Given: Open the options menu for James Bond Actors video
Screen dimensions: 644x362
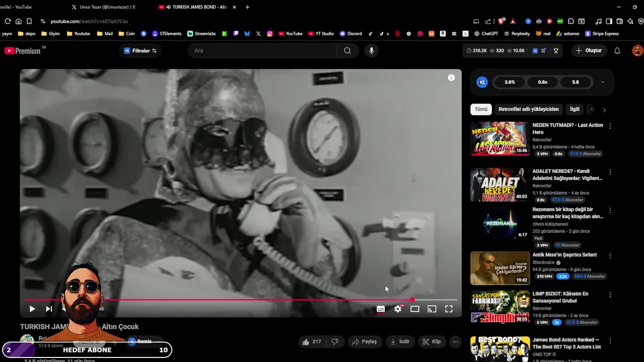Looking at the screenshot, I should coord(610,341).
